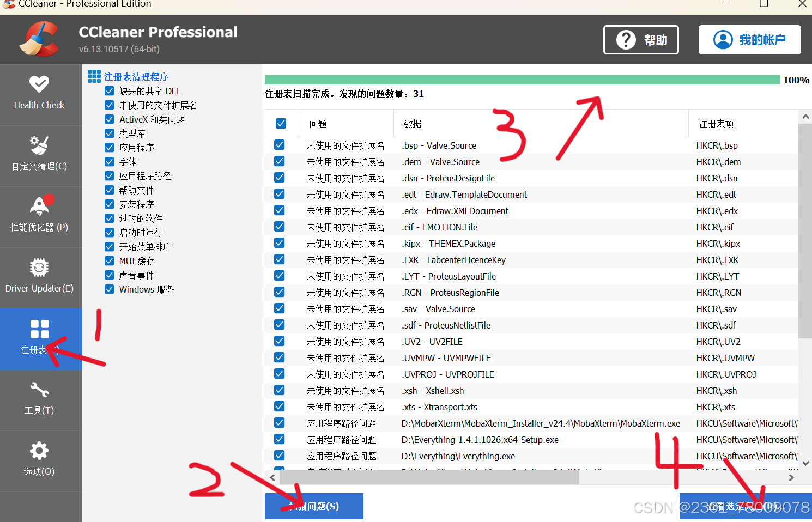The width and height of the screenshot is (812, 522).
Task: Click 扫描问题 scan for issues button
Action: (x=314, y=506)
